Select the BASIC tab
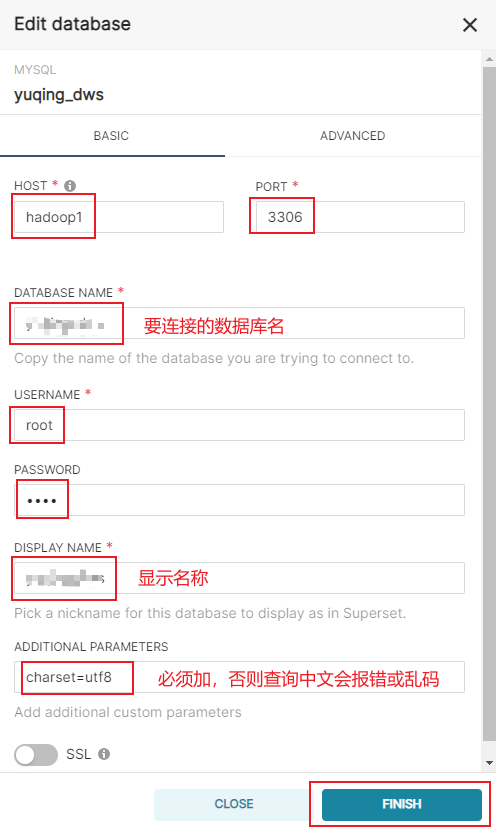 click(111, 136)
